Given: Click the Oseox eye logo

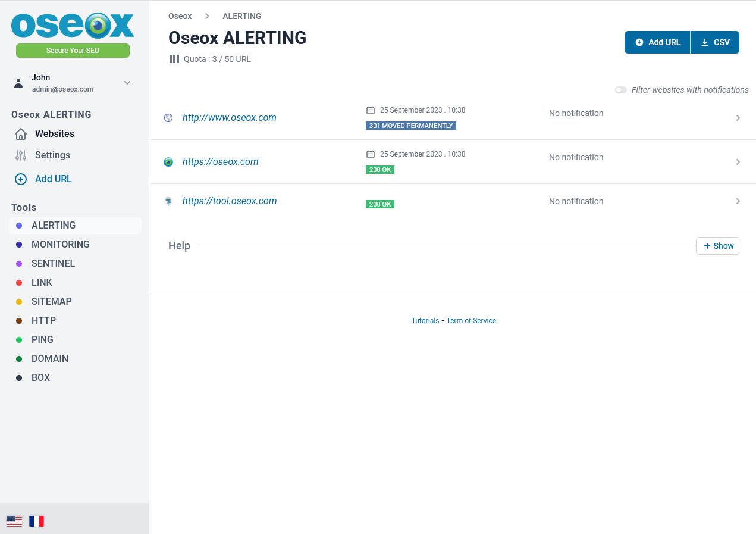Looking at the screenshot, I should 73,26.
